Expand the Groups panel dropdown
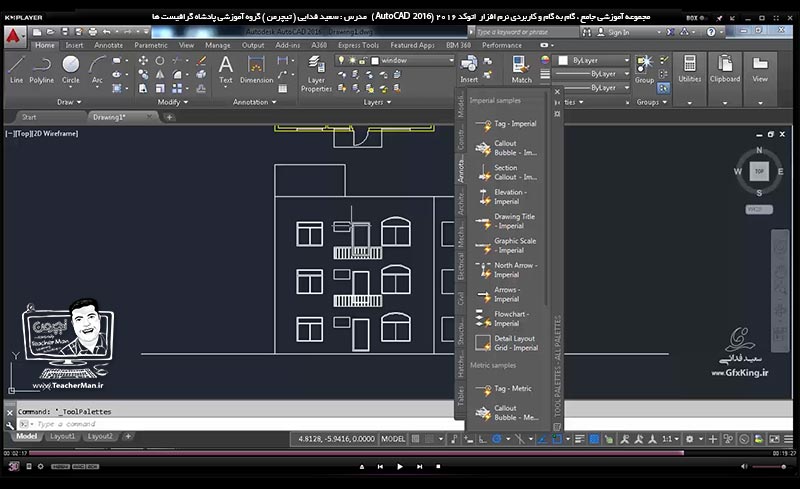Screen dimensions: 800x489 (x=652, y=102)
